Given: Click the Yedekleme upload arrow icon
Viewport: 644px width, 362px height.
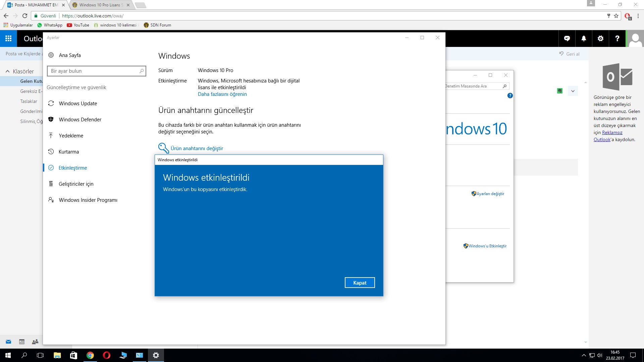Looking at the screenshot, I should coord(51,135).
